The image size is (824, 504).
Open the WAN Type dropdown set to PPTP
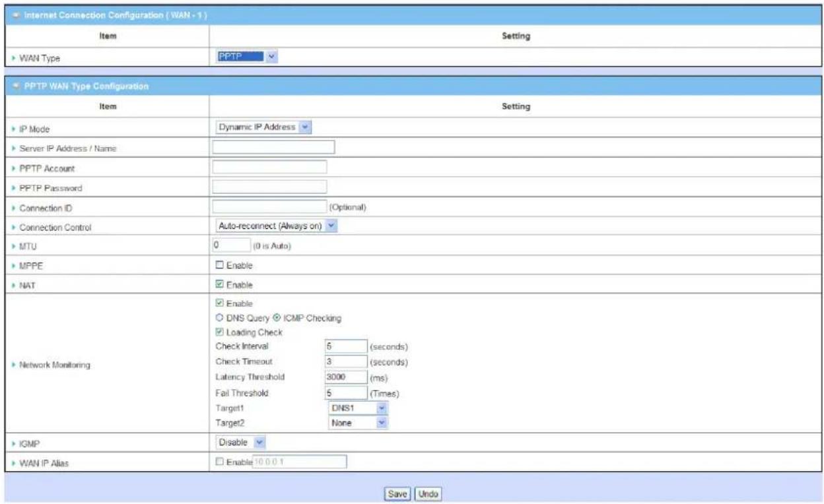[248, 57]
